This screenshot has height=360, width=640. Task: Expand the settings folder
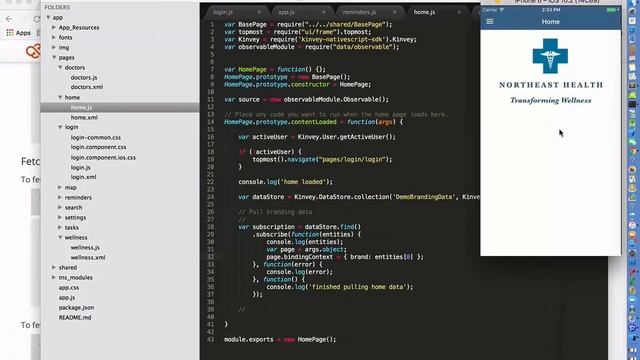click(60, 218)
